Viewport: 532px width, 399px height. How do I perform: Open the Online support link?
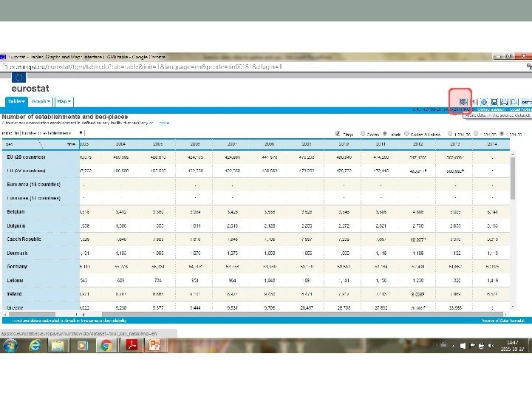point(491,109)
